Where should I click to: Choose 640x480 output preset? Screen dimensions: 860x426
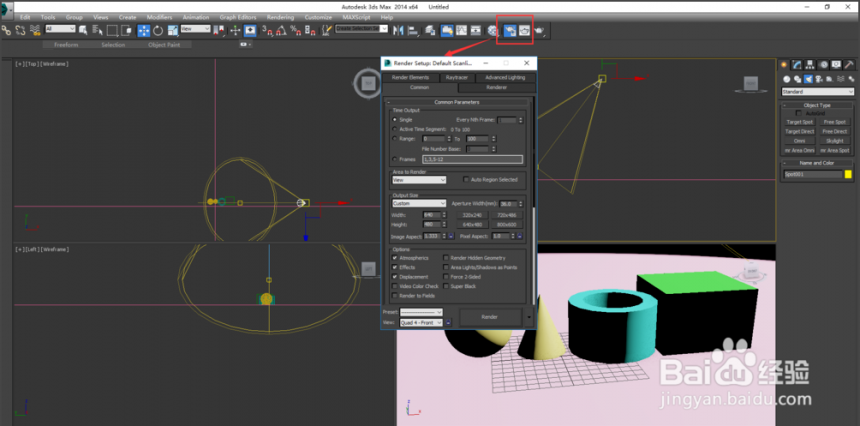point(472,224)
